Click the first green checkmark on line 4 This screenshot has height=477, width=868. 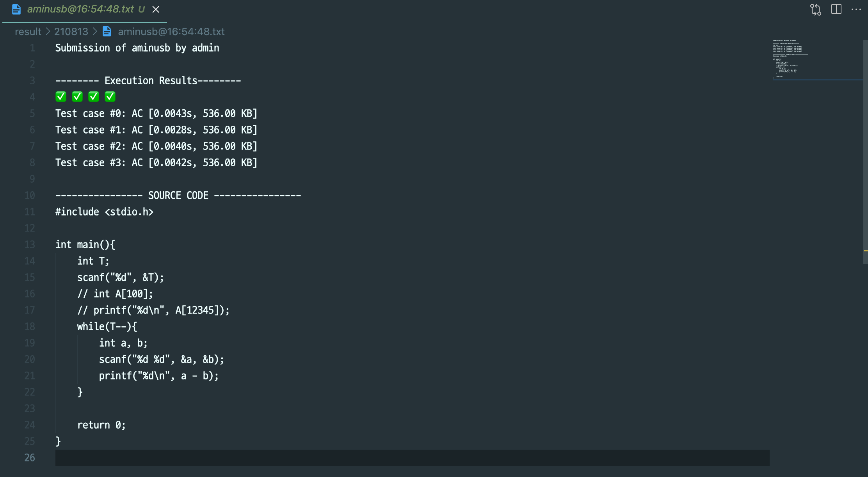(61, 96)
